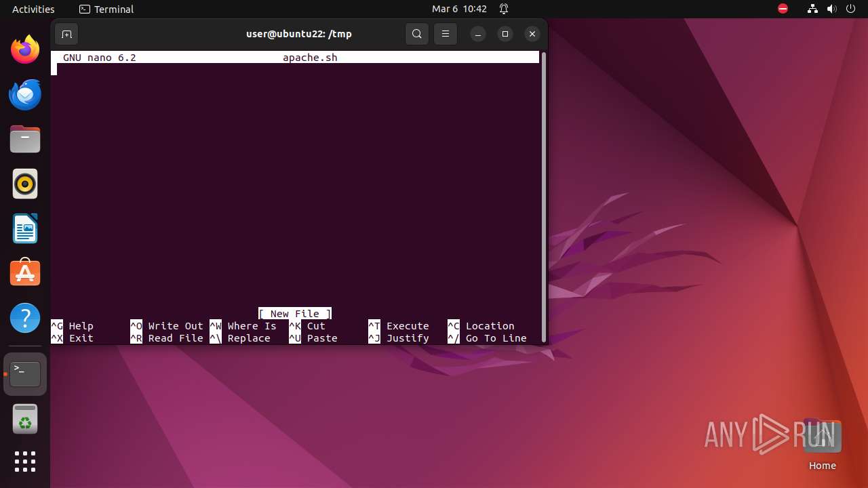Click the ^O Write Out shortcut label
Image resolution: width=868 pixels, height=488 pixels.
coord(167,326)
